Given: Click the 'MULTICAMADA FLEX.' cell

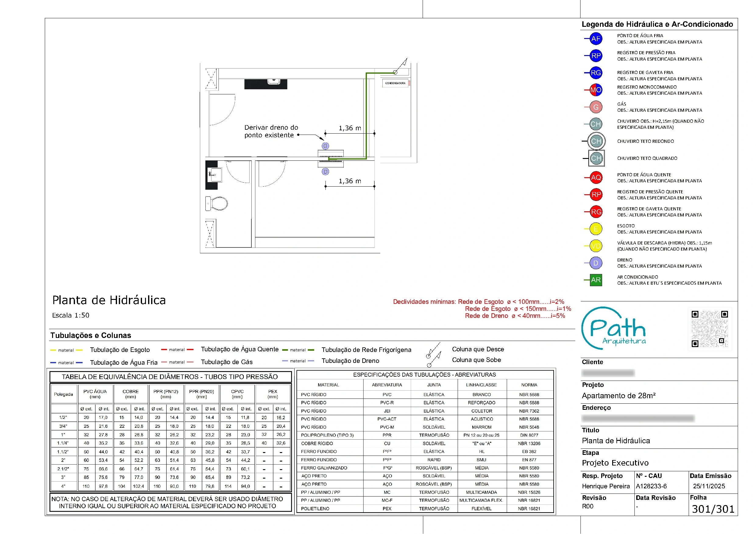Looking at the screenshot, I should pos(481,501).
